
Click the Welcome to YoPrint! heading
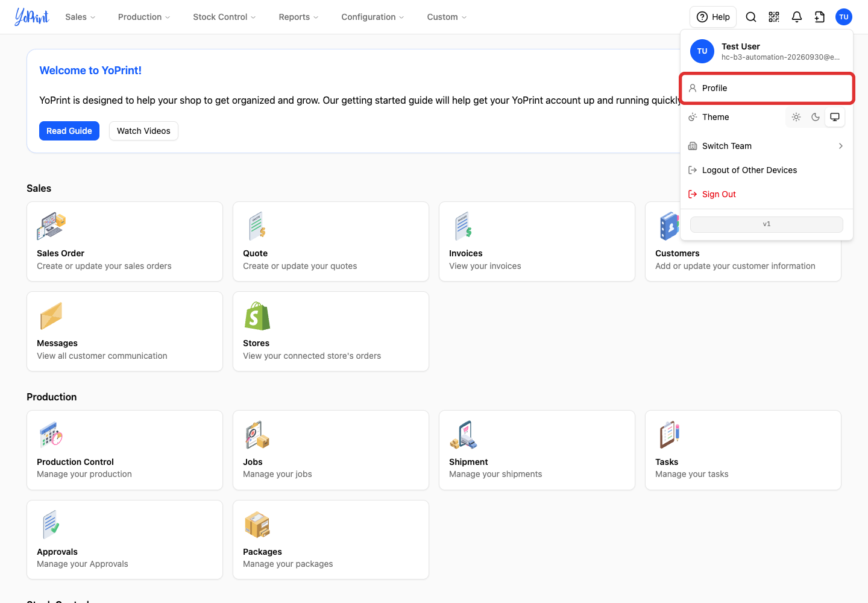(x=90, y=71)
